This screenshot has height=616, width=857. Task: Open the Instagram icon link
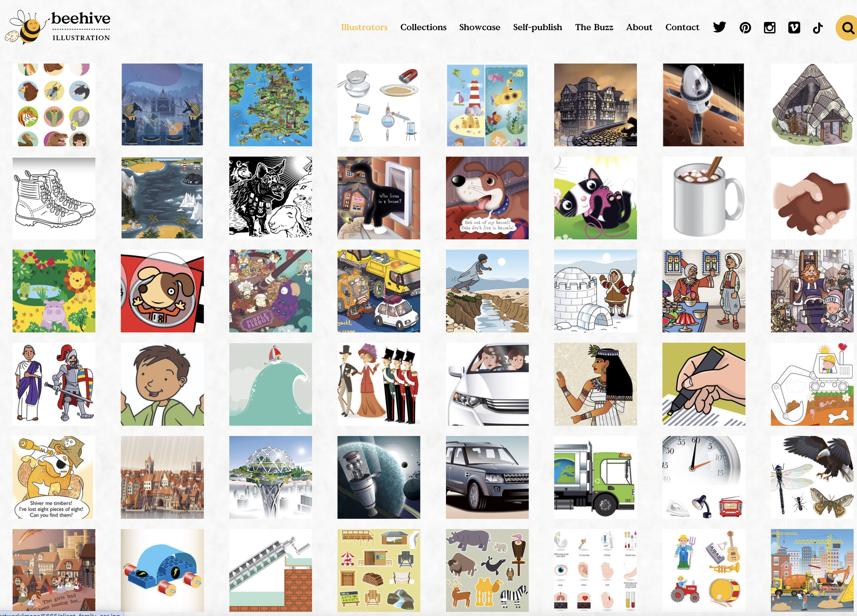point(770,27)
